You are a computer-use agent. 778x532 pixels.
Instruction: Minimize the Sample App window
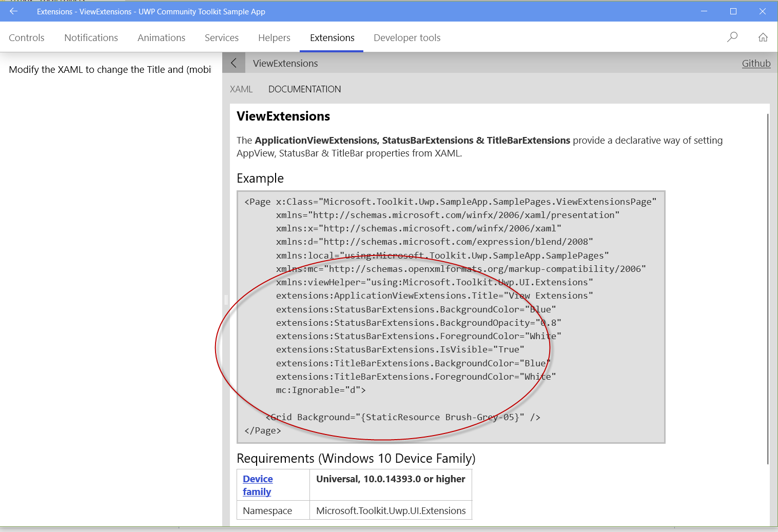click(704, 11)
